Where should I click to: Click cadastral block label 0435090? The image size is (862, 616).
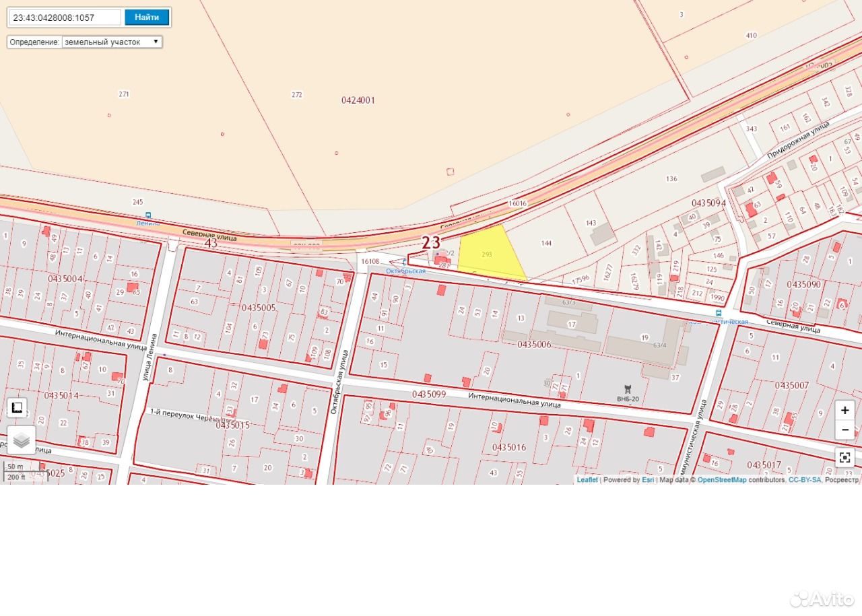tap(804, 284)
